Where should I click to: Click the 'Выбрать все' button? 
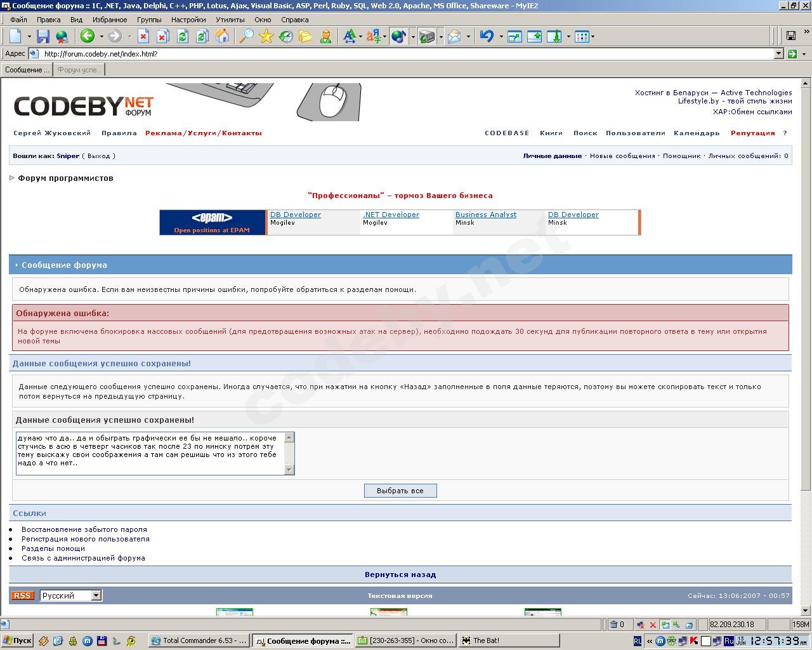[400, 491]
